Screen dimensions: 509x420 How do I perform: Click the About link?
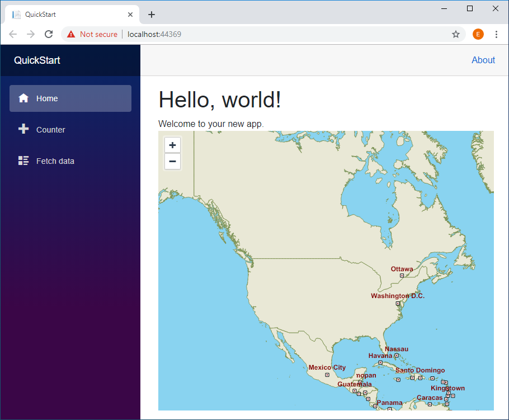coord(483,60)
